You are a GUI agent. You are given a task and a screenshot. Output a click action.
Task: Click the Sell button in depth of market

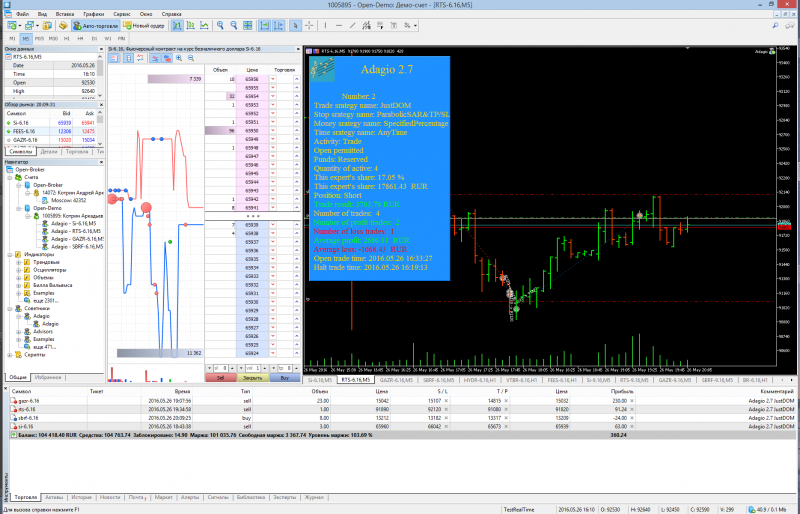pos(220,378)
